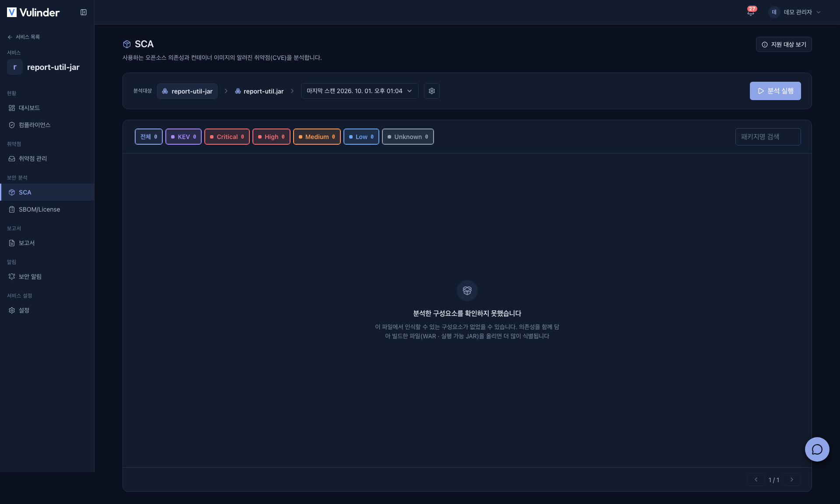This screenshot has height=504, width=840.
Task: Open the 데모 관리자 user menu
Action: (795, 12)
